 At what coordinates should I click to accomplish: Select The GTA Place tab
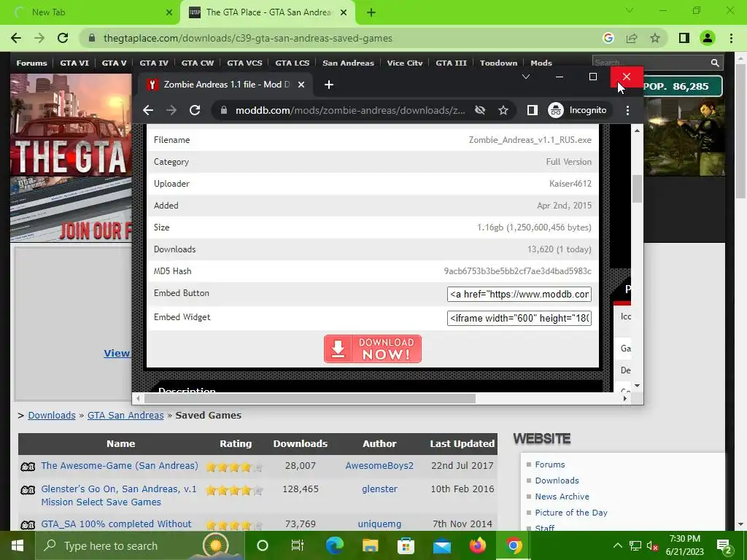point(268,12)
